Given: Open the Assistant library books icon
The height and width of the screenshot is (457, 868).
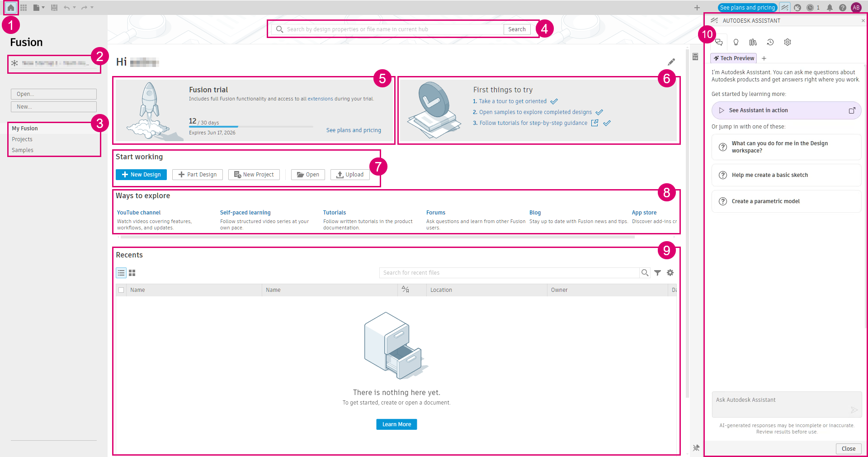Looking at the screenshot, I should [x=753, y=42].
